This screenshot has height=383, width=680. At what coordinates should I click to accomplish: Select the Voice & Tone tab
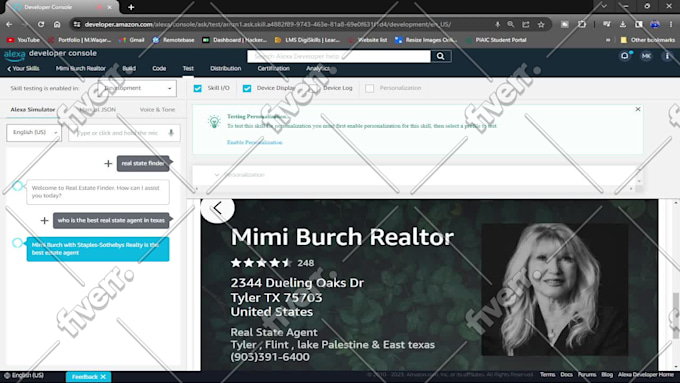tap(157, 110)
